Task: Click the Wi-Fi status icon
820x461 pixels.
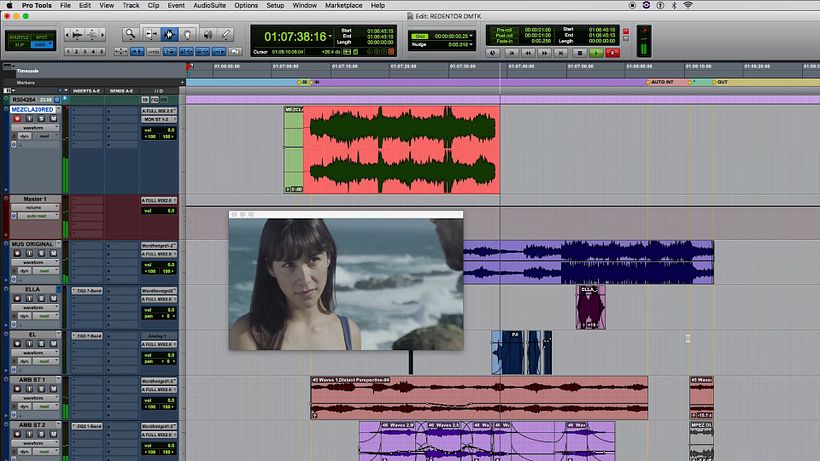Action: 688,5
